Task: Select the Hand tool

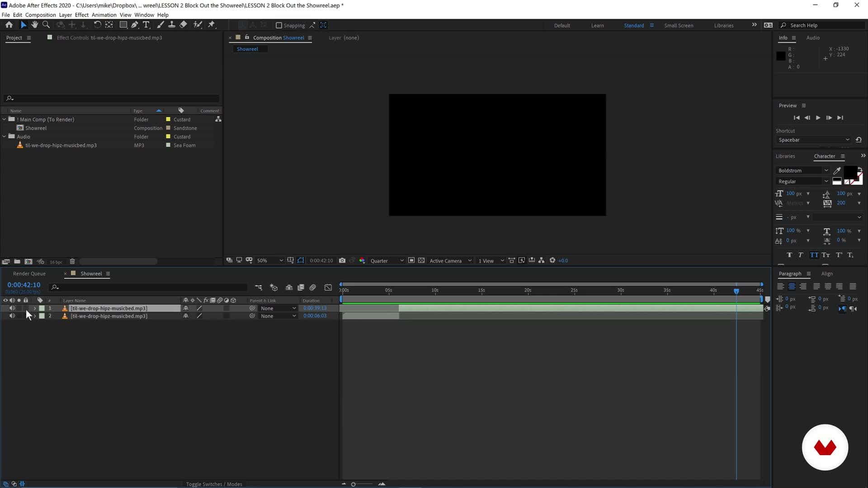Action: point(35,25)
